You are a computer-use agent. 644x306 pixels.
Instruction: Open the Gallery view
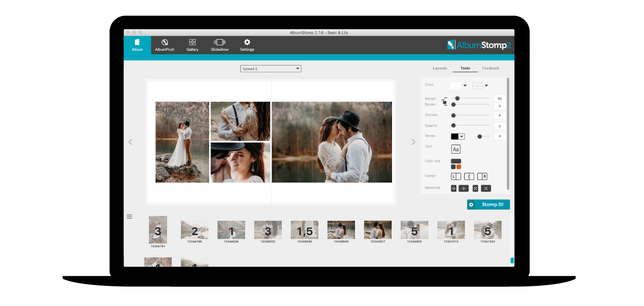[x=192, y=45]
